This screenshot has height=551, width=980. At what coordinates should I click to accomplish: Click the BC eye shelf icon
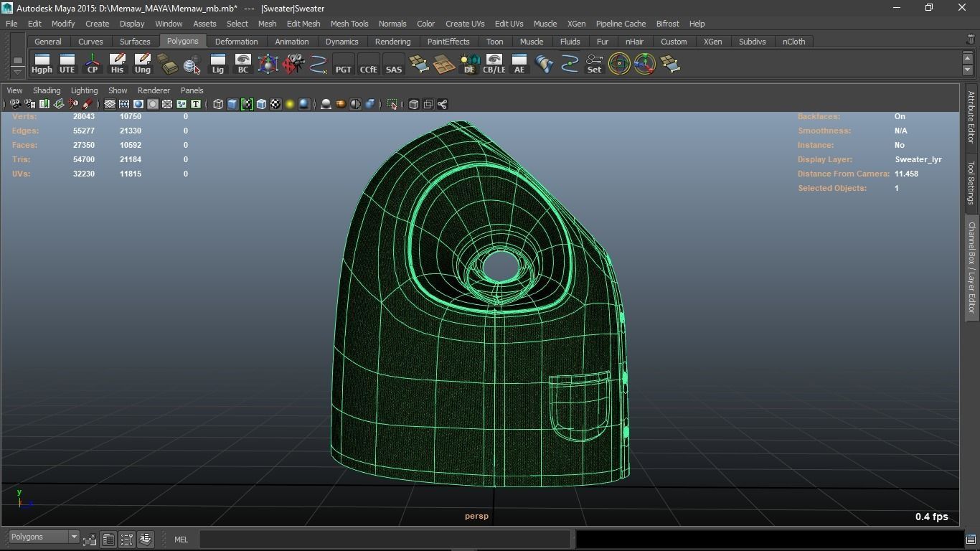point(242,64)
